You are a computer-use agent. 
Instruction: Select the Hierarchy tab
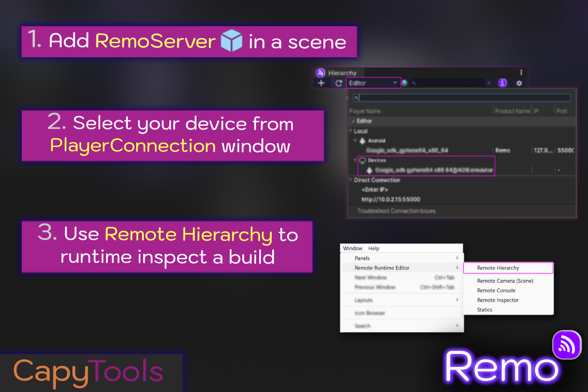[x=339, y=73]
